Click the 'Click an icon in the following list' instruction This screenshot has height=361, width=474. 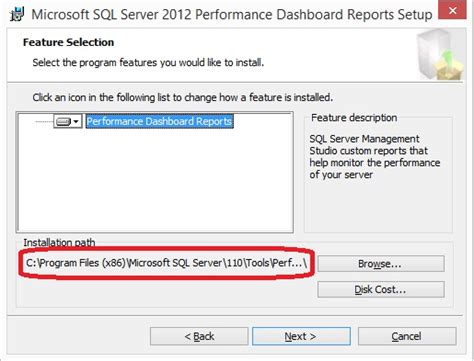[x=182, y=97]
